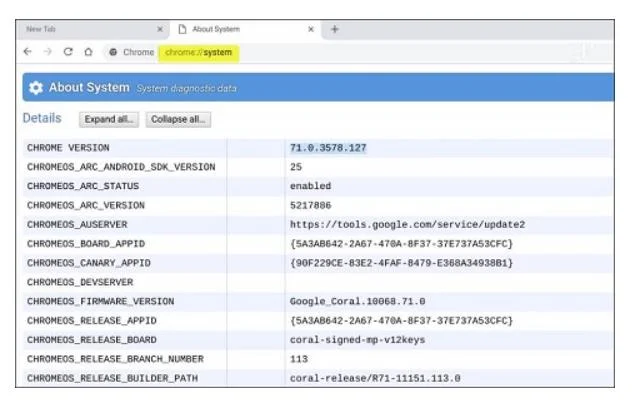Viewport: 636px width, 409px height.
Task: Click CHROMEOS_RELEASE_APPID label
Action: coord(92,321)
